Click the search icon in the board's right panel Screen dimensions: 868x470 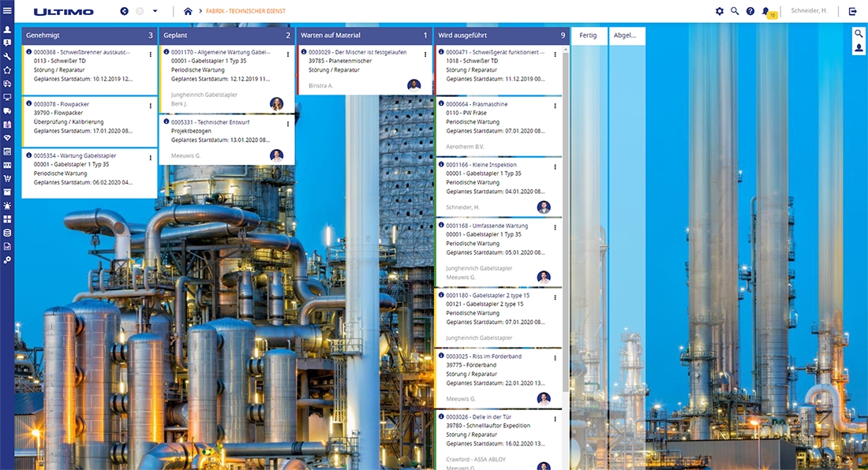point(859,34)
